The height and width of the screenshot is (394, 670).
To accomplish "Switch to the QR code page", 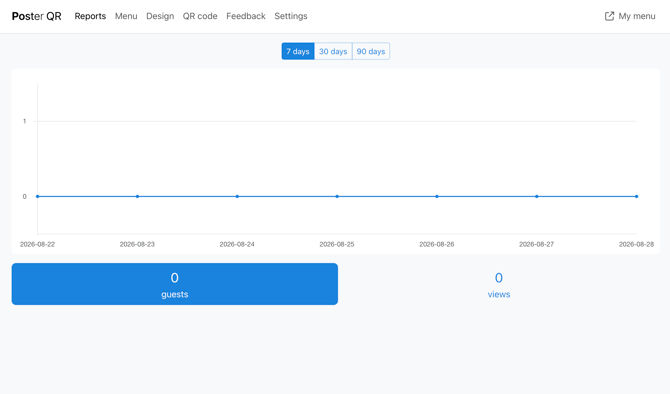I will (x=200, y=16).
